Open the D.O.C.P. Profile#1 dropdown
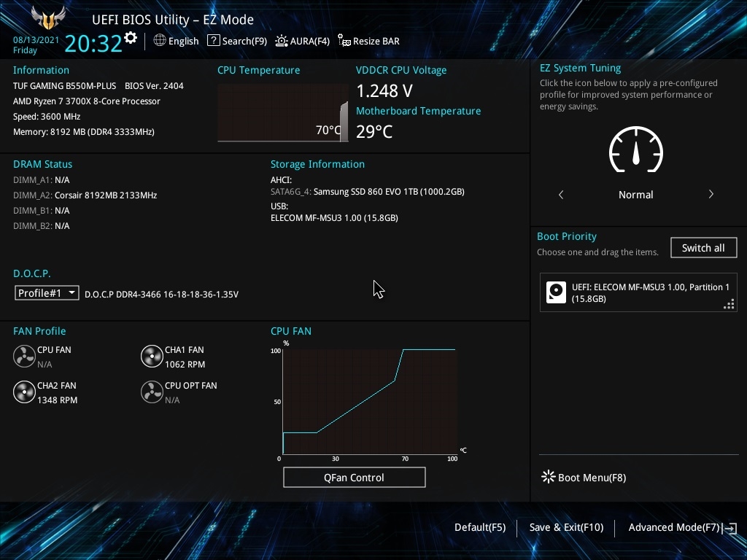The width and height of the screenshot is (747, 560). point(47,293)
